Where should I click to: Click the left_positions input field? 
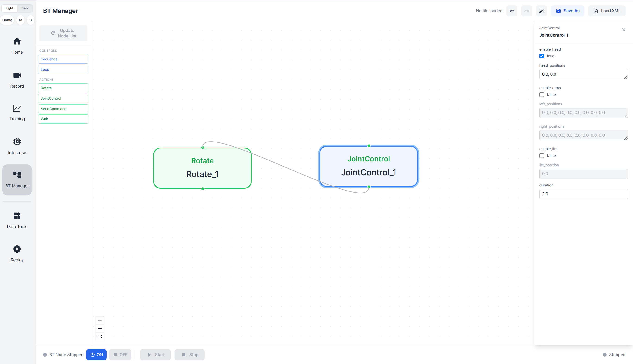tap(583, 113)
